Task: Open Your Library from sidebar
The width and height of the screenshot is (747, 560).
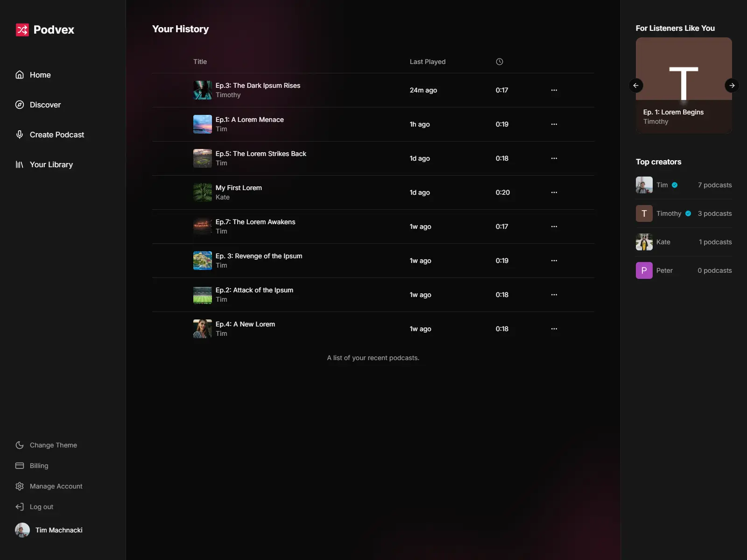Action: pos(44,164)
